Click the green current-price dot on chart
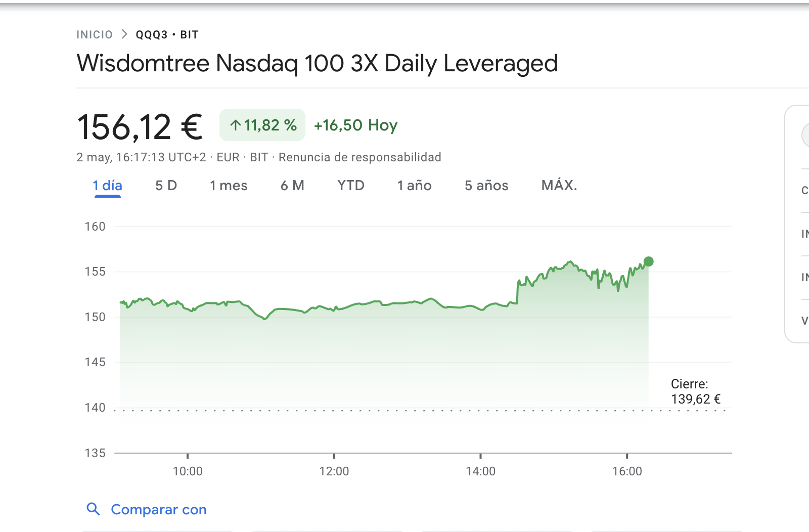The image size is (809, 532). [x=649, y=261]
